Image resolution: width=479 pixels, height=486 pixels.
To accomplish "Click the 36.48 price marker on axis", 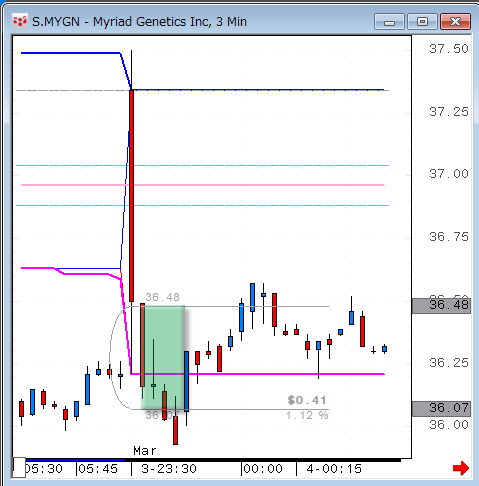I will click(442, 305).
